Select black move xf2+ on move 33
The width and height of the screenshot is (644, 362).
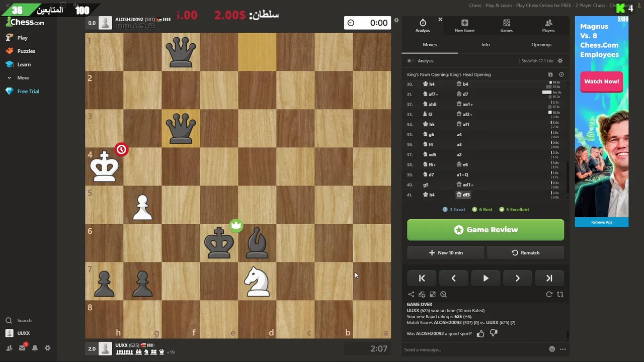[x=464, y=114]
